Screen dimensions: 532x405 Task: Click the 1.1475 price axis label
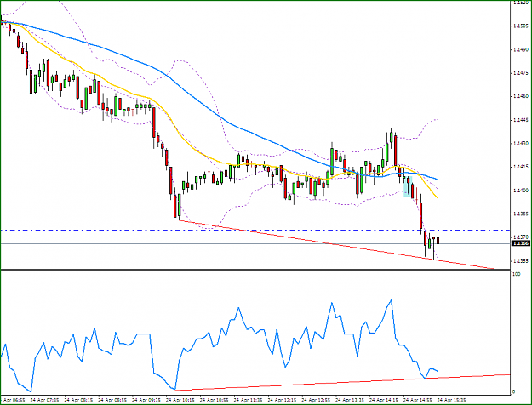pos(520,73)
